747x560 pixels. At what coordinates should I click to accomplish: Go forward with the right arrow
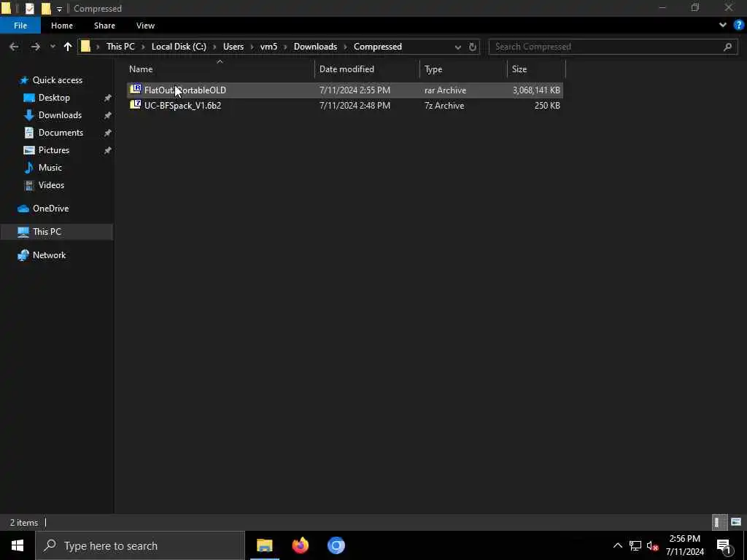(35, 47)
